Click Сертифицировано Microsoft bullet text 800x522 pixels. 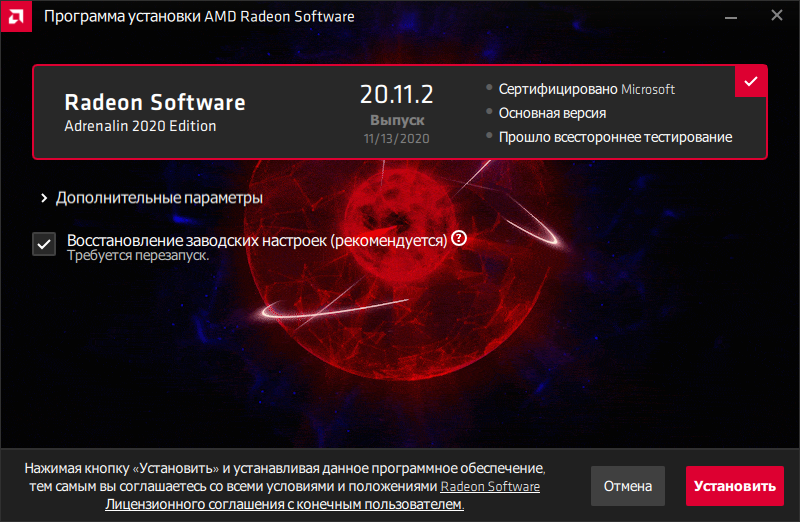[x=587, y=89]
